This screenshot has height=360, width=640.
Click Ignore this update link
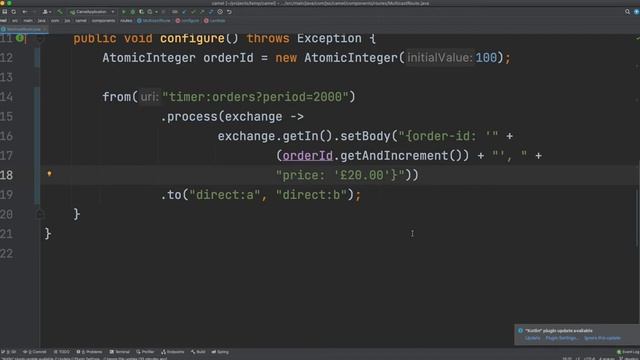(x=602, y=338)
